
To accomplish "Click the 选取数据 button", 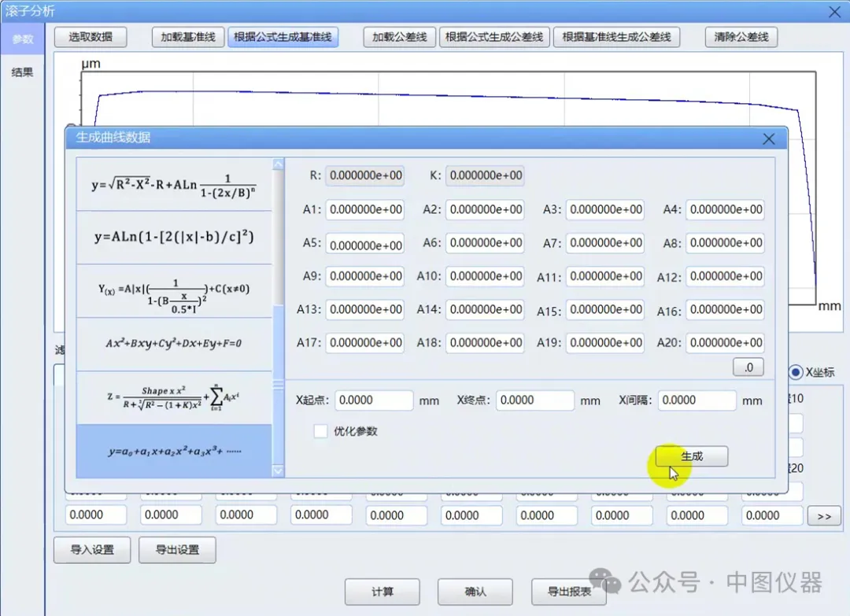I will click(x=91, y=37).
